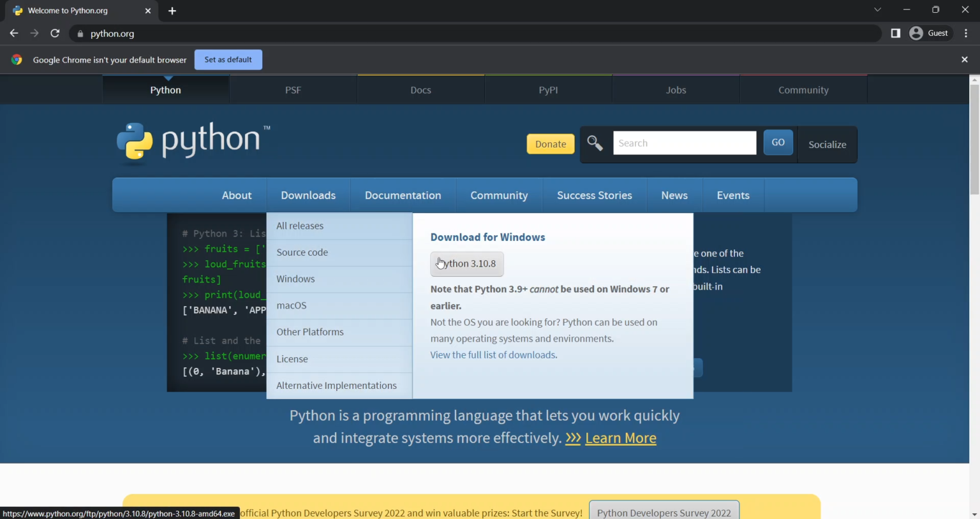Open a new tab with the plus icon
The width and height of the screenshot is (980, 519).
tap(172, 10)
